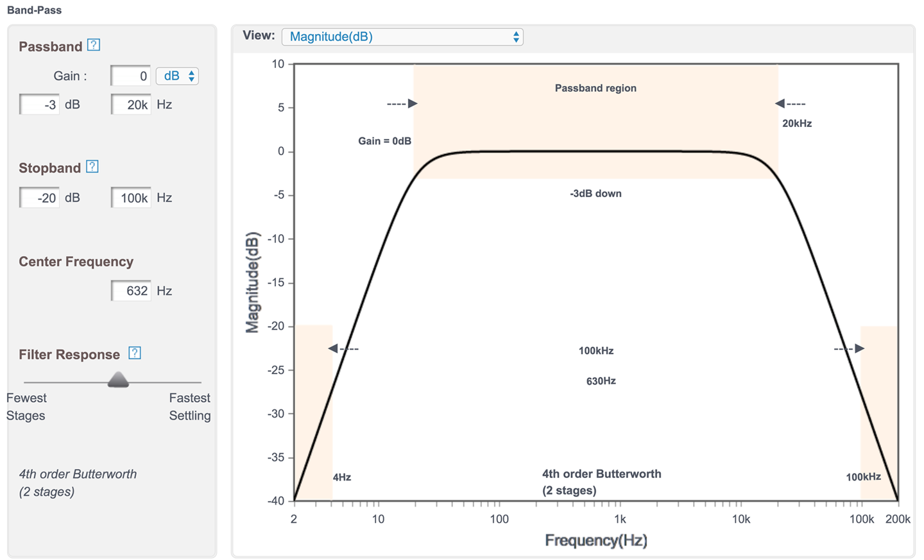Open the Stopband help icon

tap(92, 167)
